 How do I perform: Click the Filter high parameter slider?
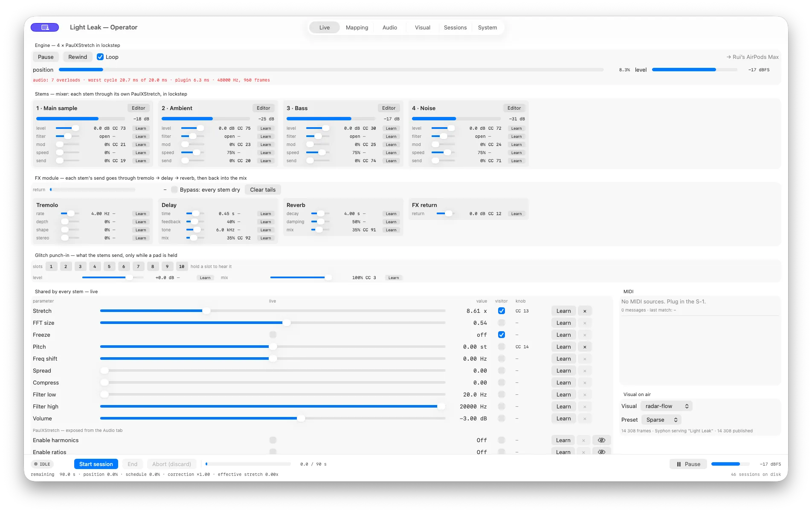[x=273, y=407]
